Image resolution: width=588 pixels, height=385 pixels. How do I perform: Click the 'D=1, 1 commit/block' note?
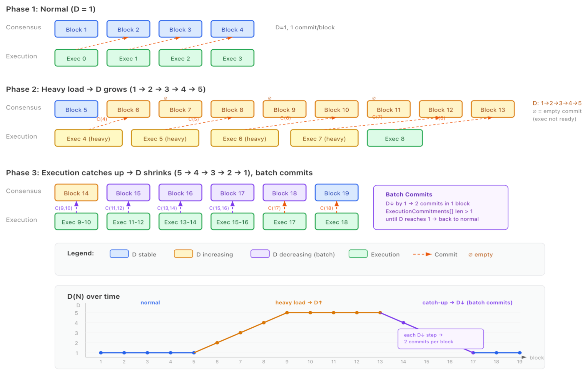305,28
